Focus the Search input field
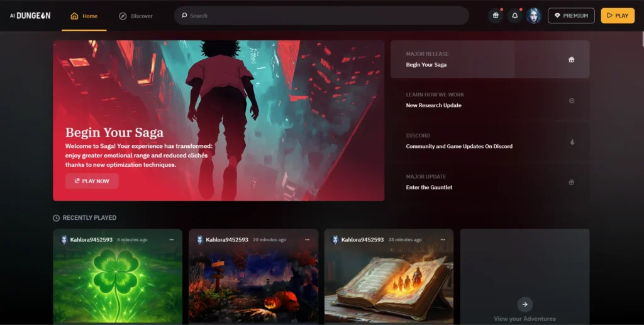644x325 pixels. [321, 16]
